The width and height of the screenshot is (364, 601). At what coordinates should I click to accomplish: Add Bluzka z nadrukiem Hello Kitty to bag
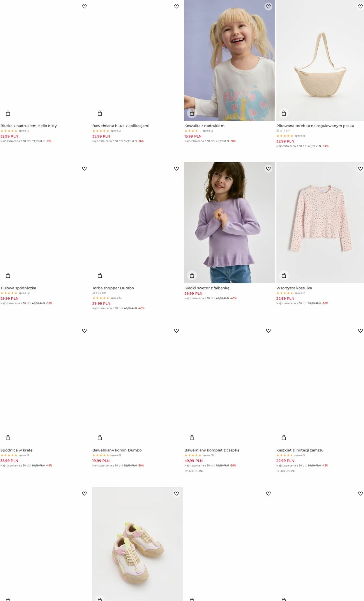[8, 113]
